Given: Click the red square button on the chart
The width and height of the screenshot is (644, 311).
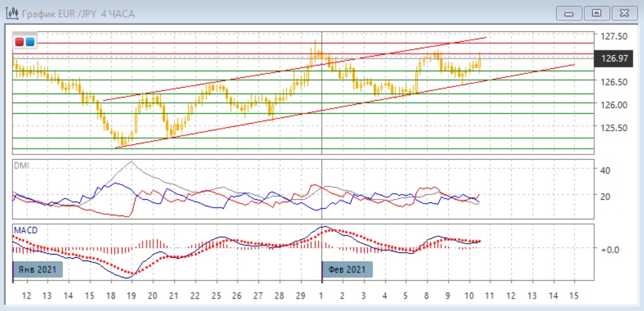Looking at the screenshot, I should coord(20,43).
